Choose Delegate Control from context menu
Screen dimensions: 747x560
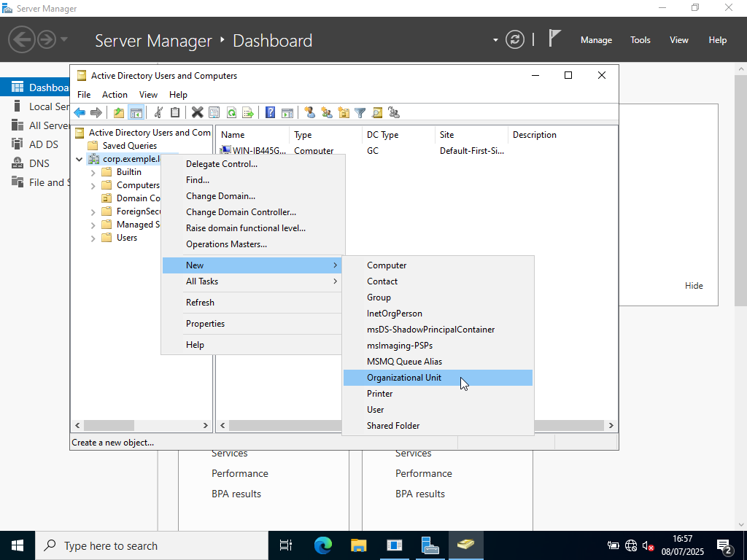252,164
